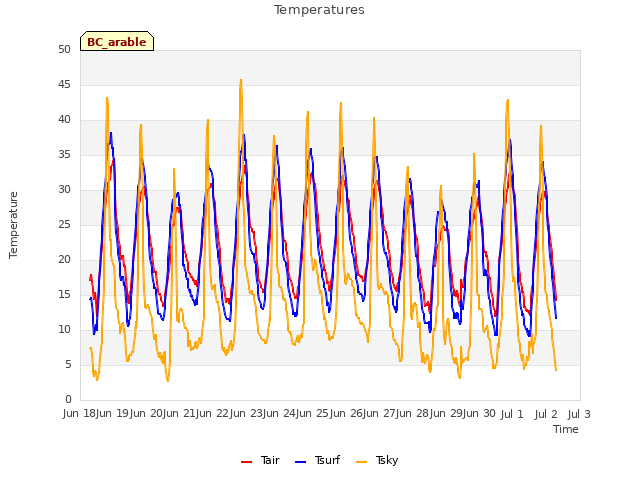Click the orange Tsky legend marker
This screenshot has height=480, width=640.
(361, 462)
